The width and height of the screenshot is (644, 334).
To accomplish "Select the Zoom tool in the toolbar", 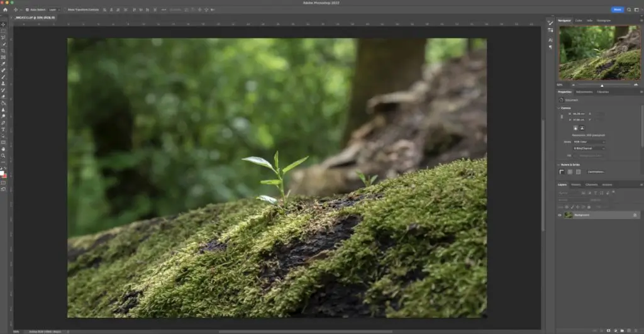I will pos(3,155).
